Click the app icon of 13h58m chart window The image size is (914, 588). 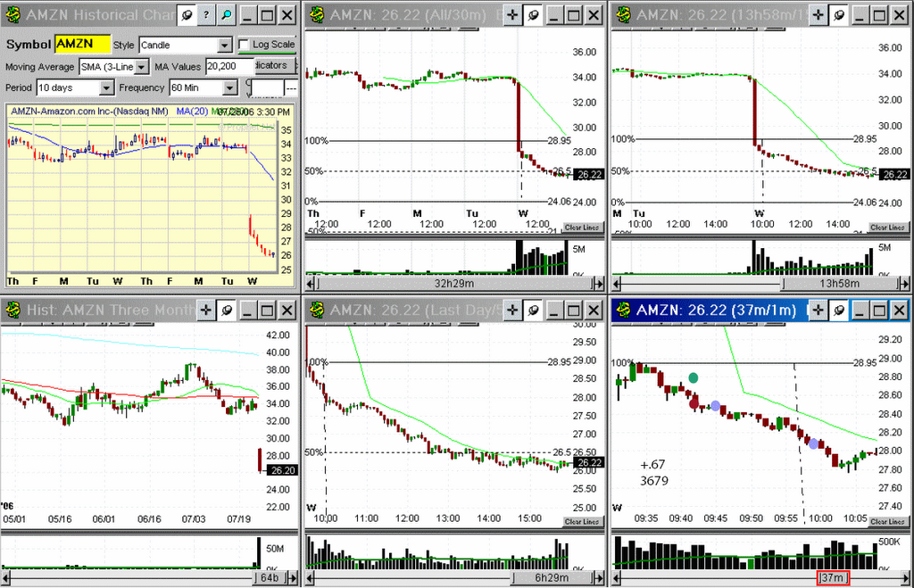click(x=624, y=15)
